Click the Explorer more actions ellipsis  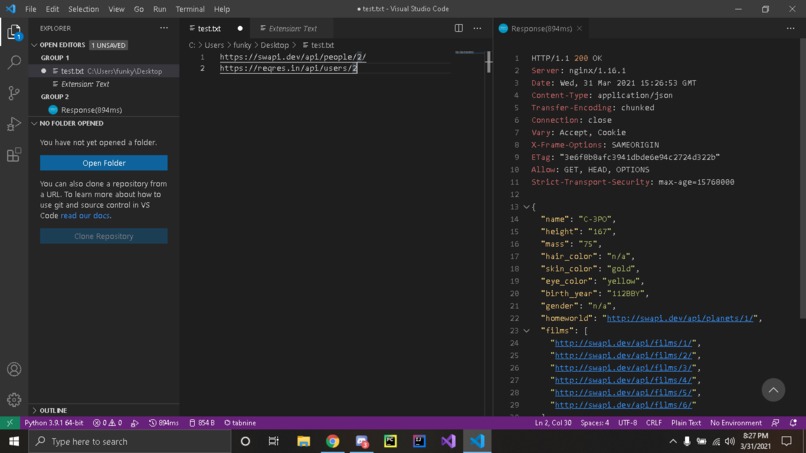(163, 28)
